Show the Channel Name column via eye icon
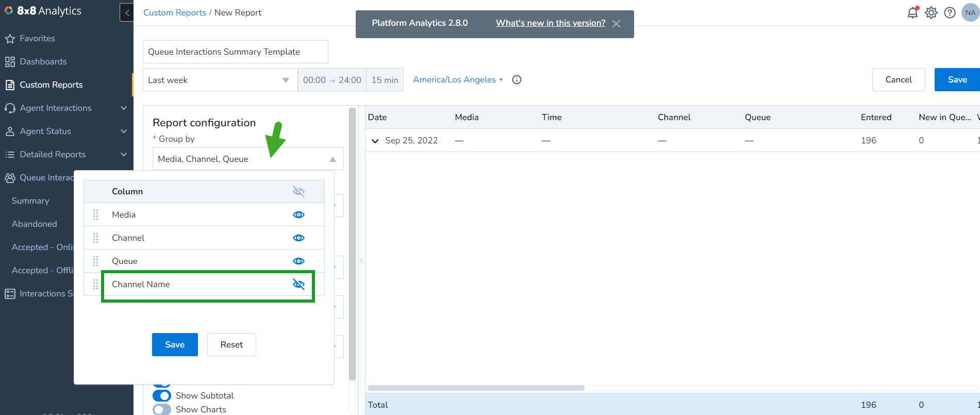Screen dimensions: 980x415 pos(298,284)
